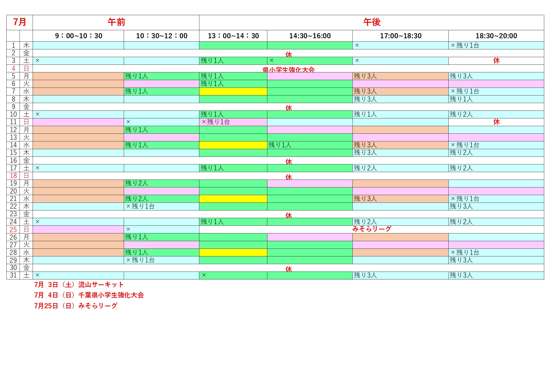Select "残り2人" in the 21st (水) row
The image size is (555, 392).
coord(136,199)
